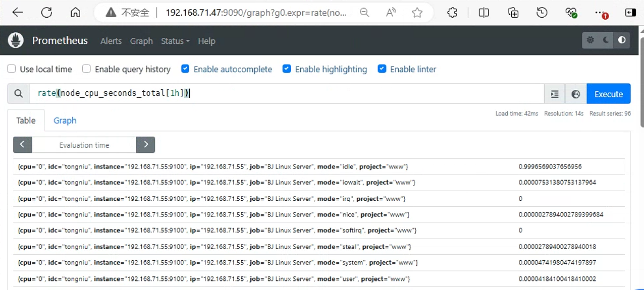Click value 0.00004184100418410002
Image resolution: width=644 pixels, height=290 pixels.
pyautogui.click(x=557, y=279)
